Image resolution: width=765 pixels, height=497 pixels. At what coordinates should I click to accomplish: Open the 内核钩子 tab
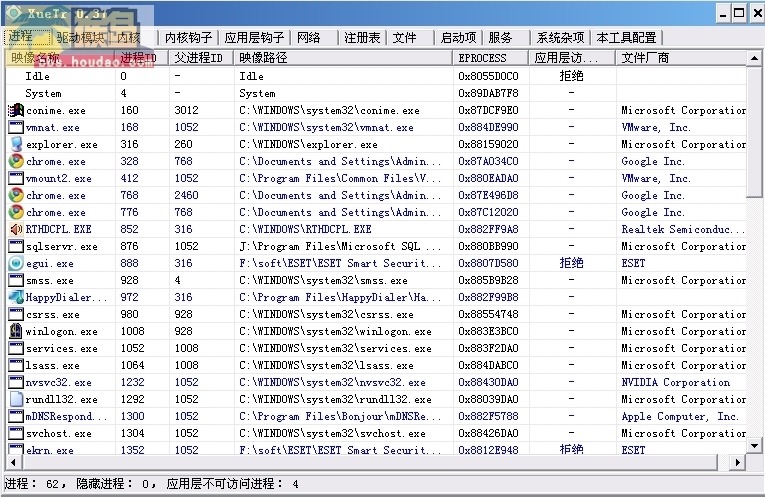pos(188,38)
